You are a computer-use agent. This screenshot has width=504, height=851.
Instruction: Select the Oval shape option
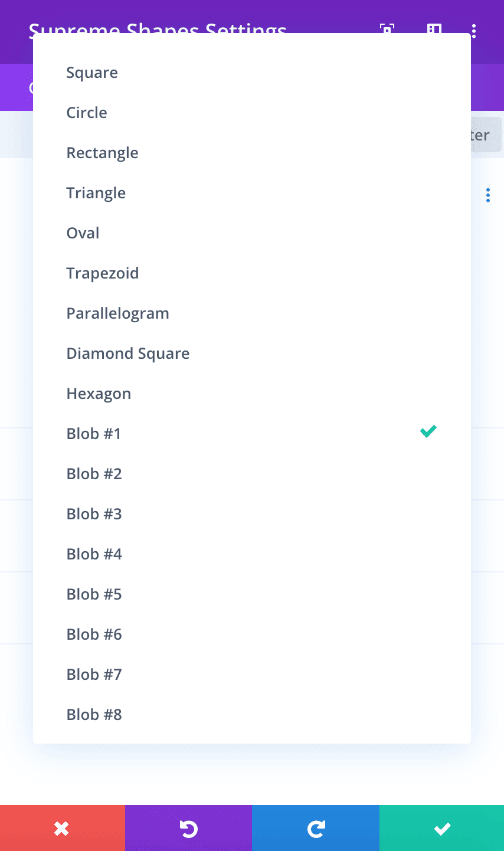(252, 233)
